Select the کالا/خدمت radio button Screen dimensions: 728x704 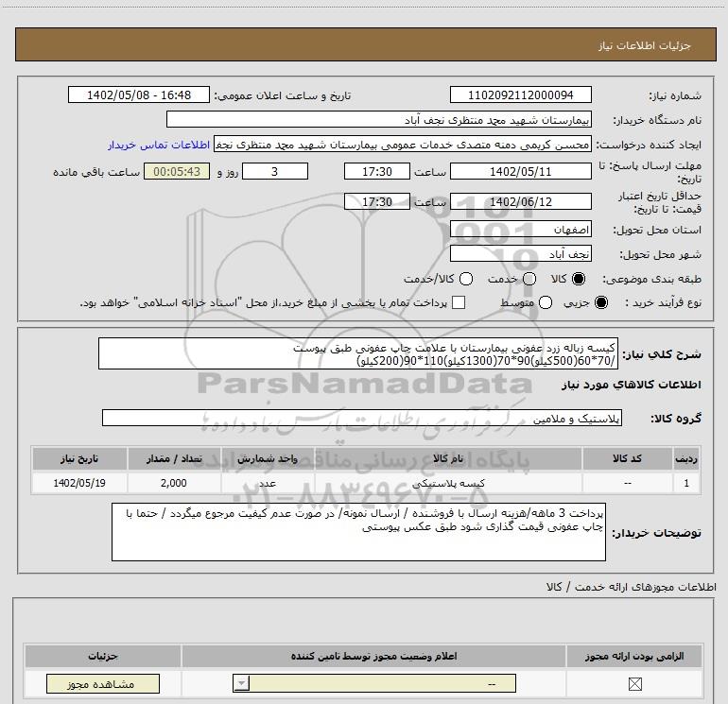pyautogui.click(x=466, y=279)
